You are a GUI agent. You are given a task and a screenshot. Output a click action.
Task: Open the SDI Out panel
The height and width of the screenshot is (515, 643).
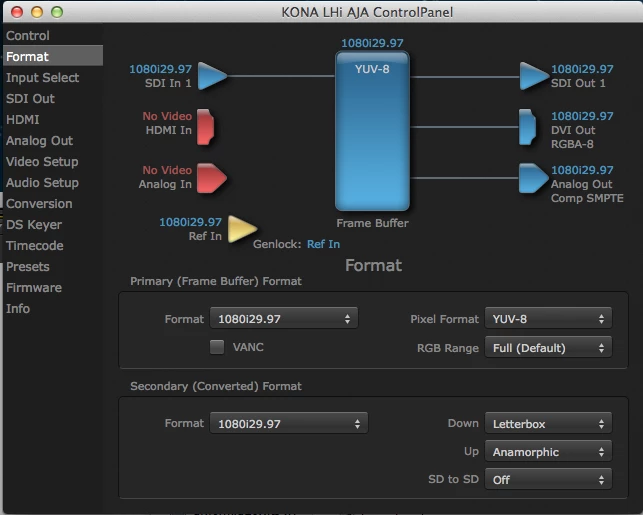click(x=53, y=98)
